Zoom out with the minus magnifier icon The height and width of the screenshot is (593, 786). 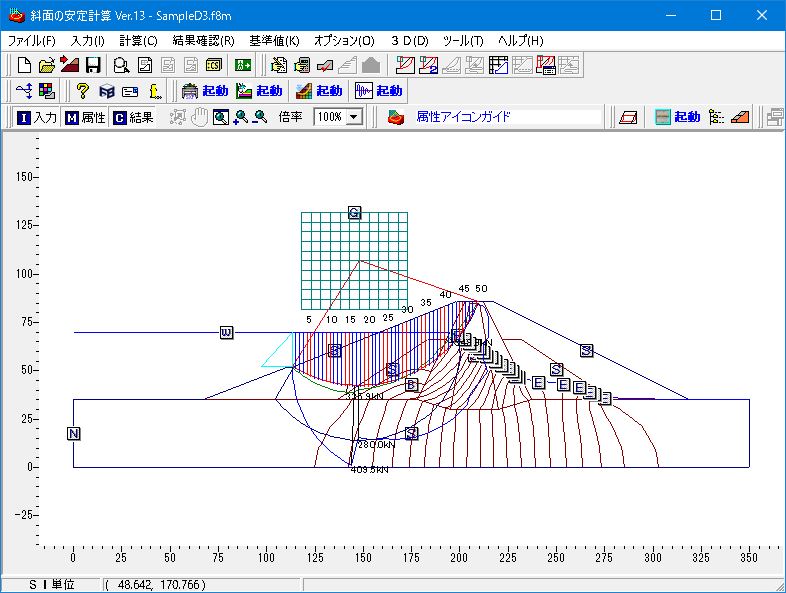coord(260,117)
